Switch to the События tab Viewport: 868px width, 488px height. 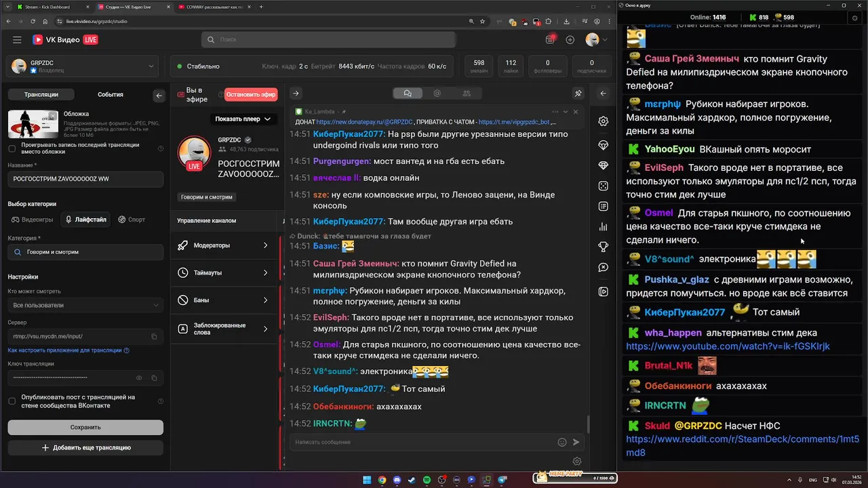pos(111,95)
